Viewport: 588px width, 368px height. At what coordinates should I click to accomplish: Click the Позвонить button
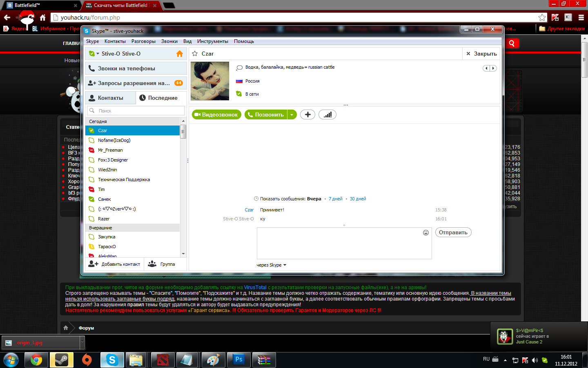tap(266, 114)
